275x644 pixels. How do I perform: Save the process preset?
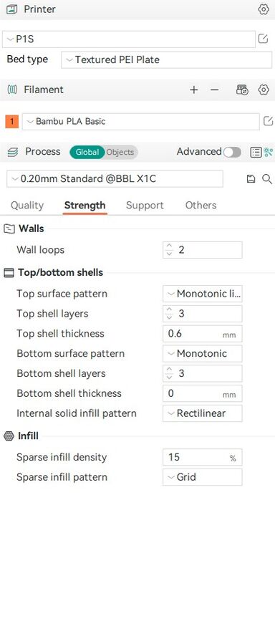click(251, 178)
